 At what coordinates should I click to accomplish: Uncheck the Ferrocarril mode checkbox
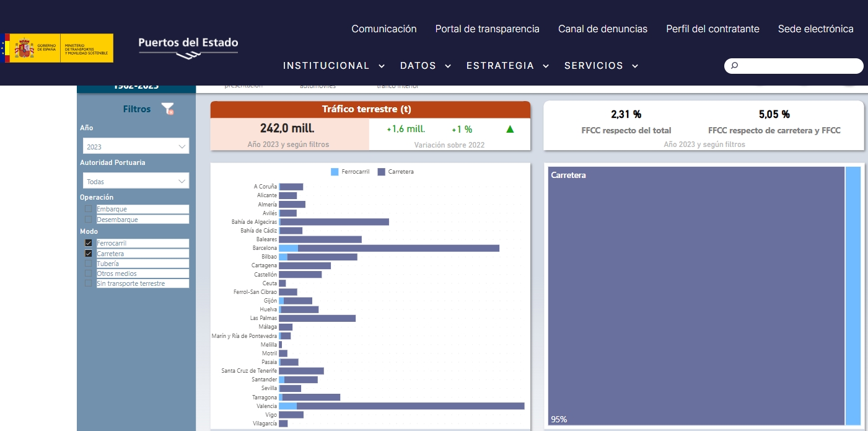(89, 243)
